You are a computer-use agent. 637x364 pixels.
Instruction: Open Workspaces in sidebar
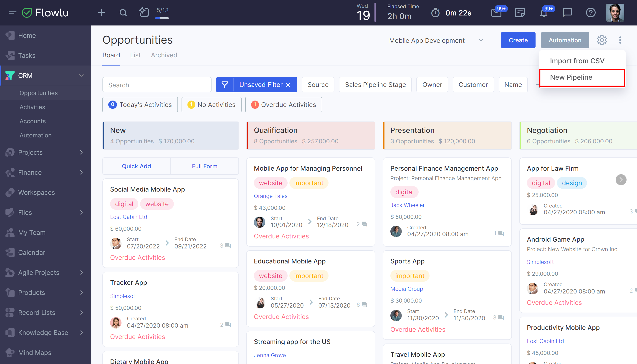click(45, 192)
